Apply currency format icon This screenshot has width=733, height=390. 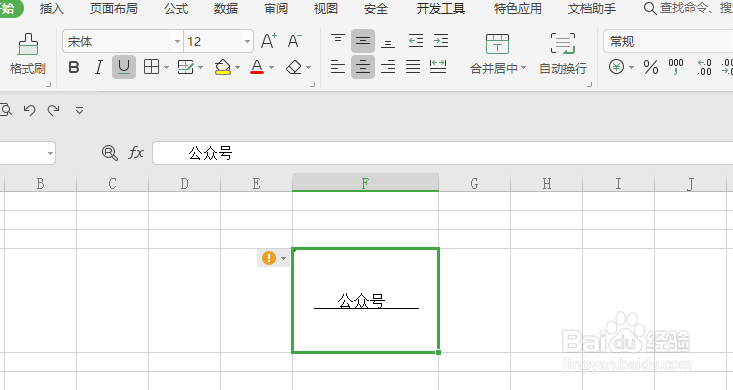617,67
